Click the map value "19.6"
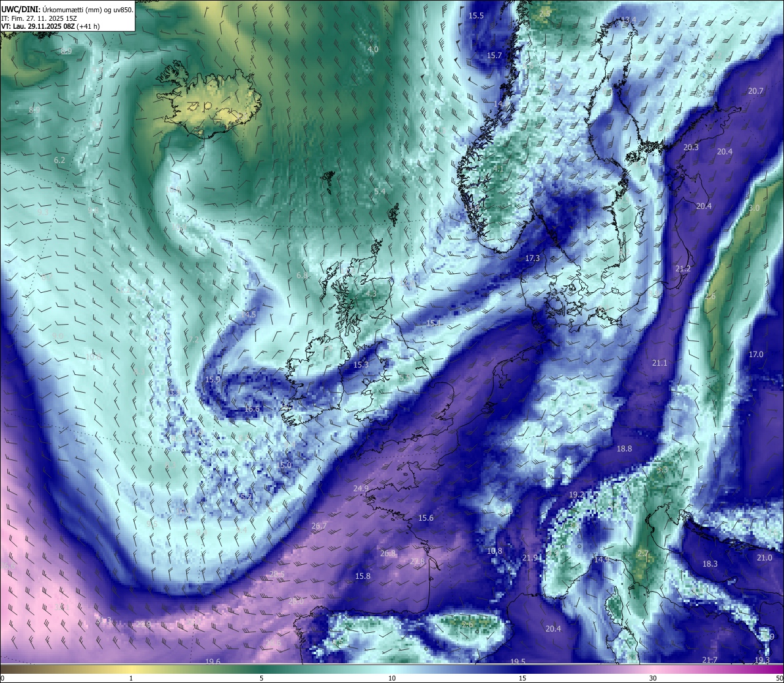 click(213, 662)
